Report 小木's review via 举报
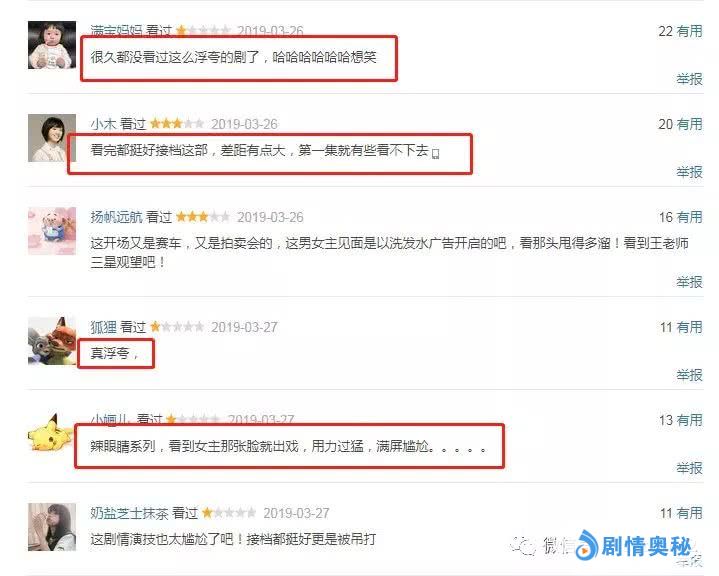Image resolution: width=719 pixels, height=576 pixels. coord(689,172)
